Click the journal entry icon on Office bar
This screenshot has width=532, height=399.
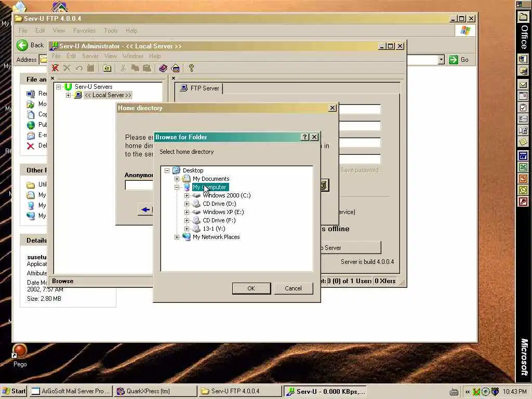click(x=523, y=130)
